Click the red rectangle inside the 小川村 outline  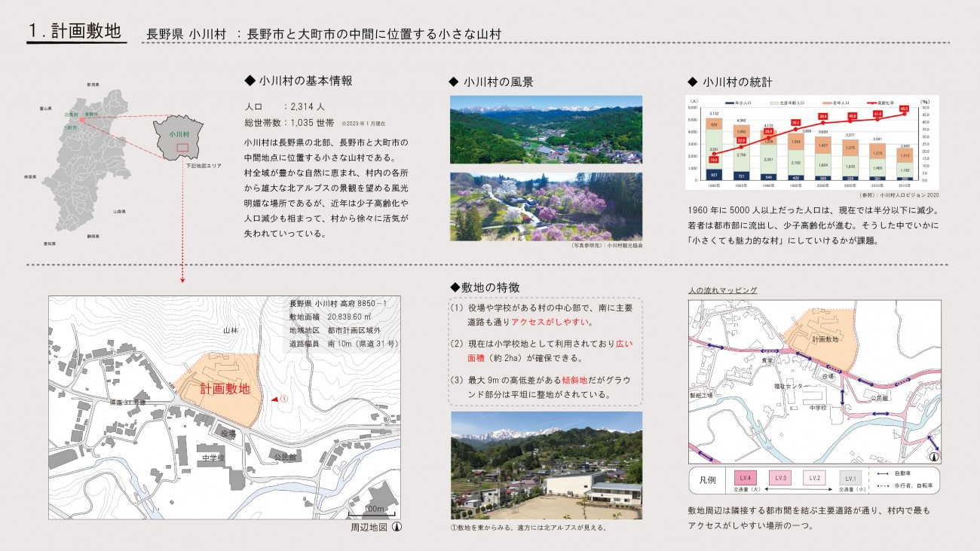[x=182, y=148]
